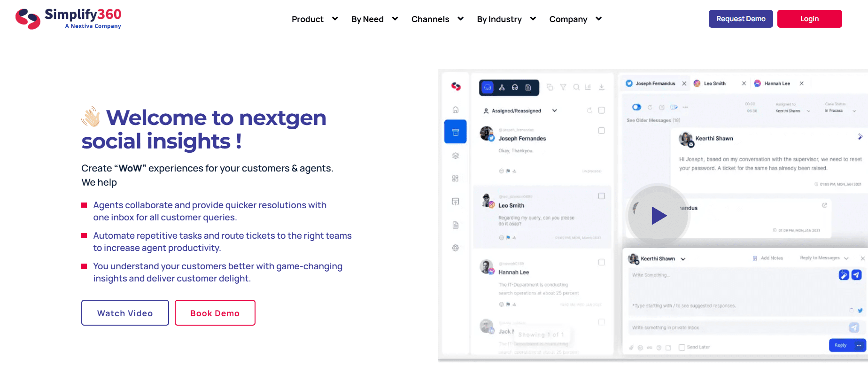Click the Book Demo button
Image resolution: width=868 pixels, height=390 pixels.
coord(215,312)
